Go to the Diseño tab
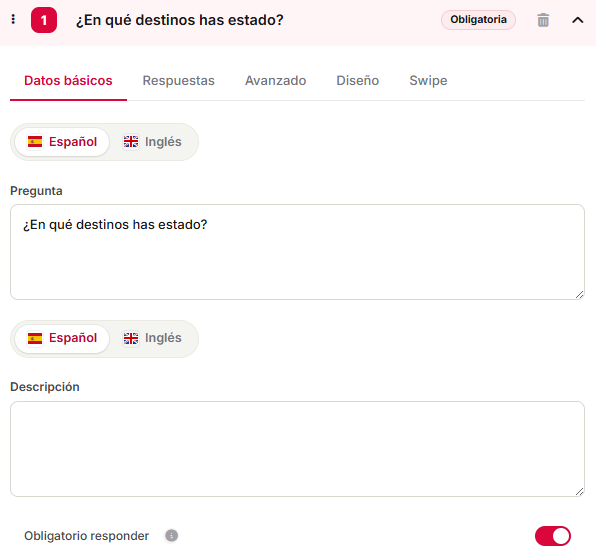This screenshot has width=596, height=557. (x=358, y=81)
